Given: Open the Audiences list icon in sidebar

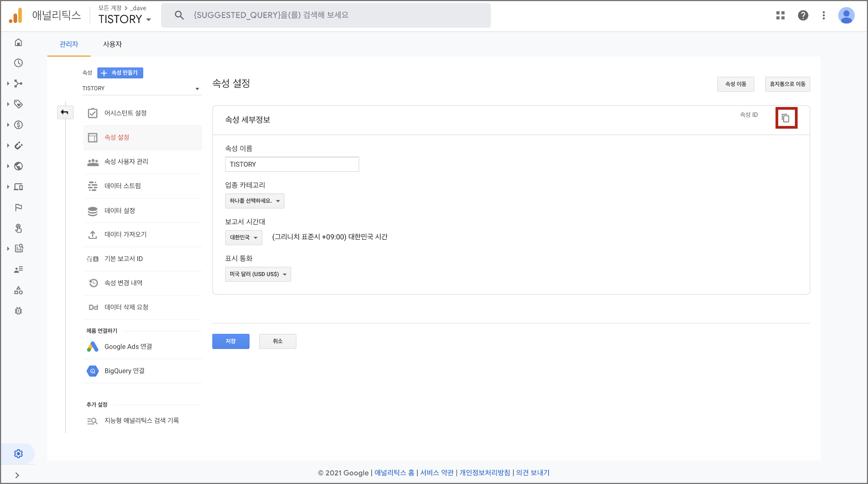Looking at the screenshot, I should (x=18, y=270).
